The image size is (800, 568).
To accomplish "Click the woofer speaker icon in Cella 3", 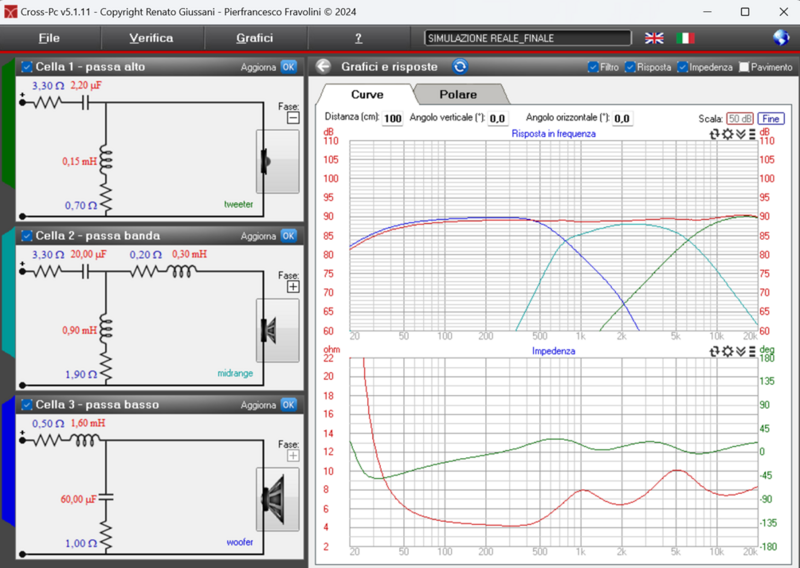I will click(x=277, y=499).
